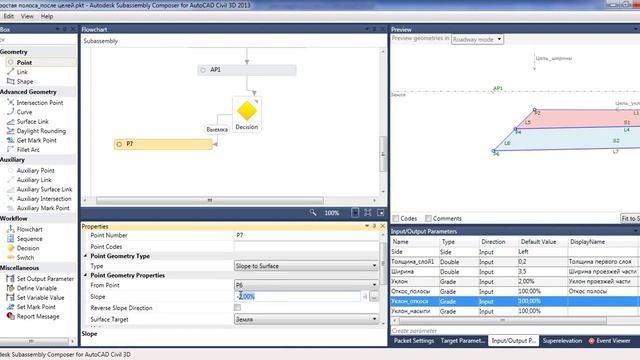The height and width of the screenshot is (360, 640).
Task: Choose the Auxiliary Surface Link tool
Action: [x=44, y=189]
